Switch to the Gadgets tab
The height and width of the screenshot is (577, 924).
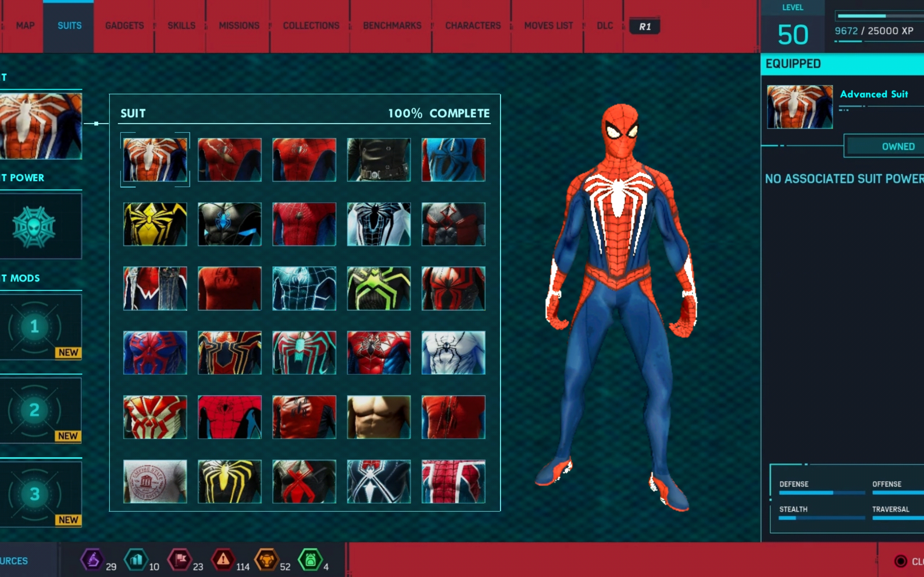click(125, 26)
